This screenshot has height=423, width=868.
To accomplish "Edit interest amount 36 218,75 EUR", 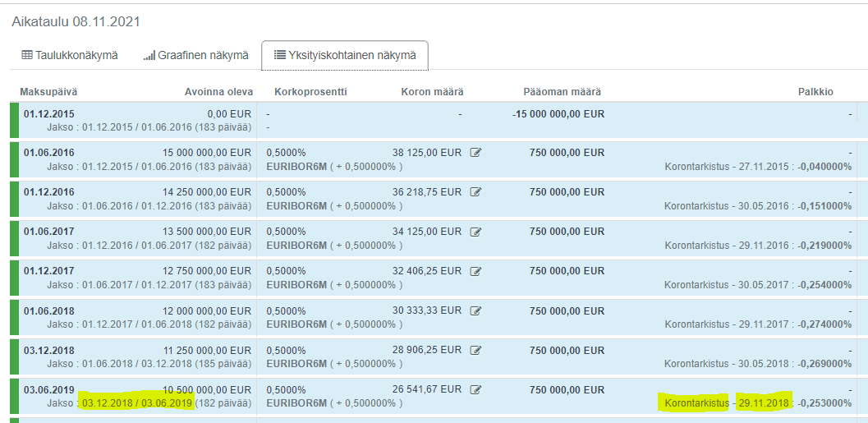I will click(475, 192).
